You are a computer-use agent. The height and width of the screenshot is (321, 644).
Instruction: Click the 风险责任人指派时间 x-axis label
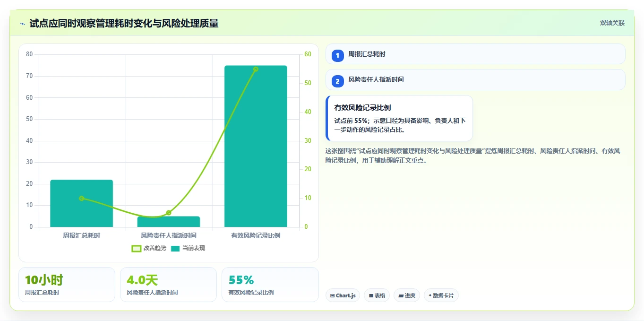click(x=169, y=235)
